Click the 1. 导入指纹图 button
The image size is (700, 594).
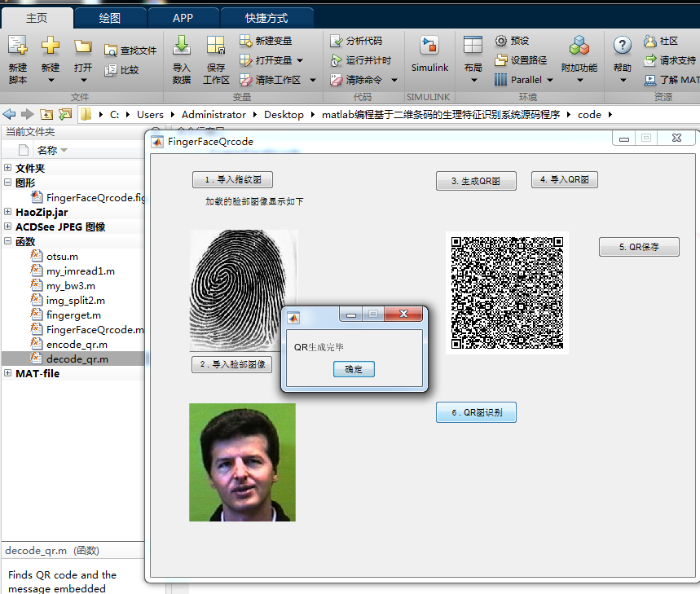pos(232,180)
